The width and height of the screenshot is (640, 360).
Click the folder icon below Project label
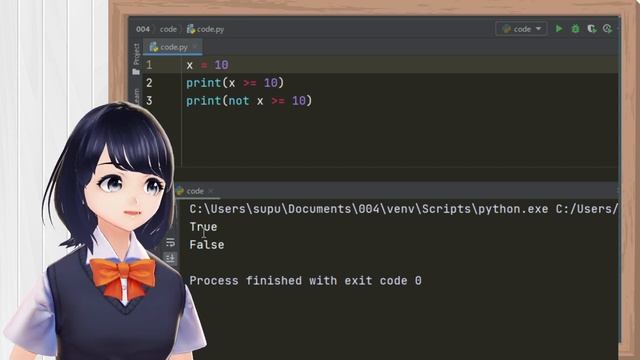[x=136, y=72]
